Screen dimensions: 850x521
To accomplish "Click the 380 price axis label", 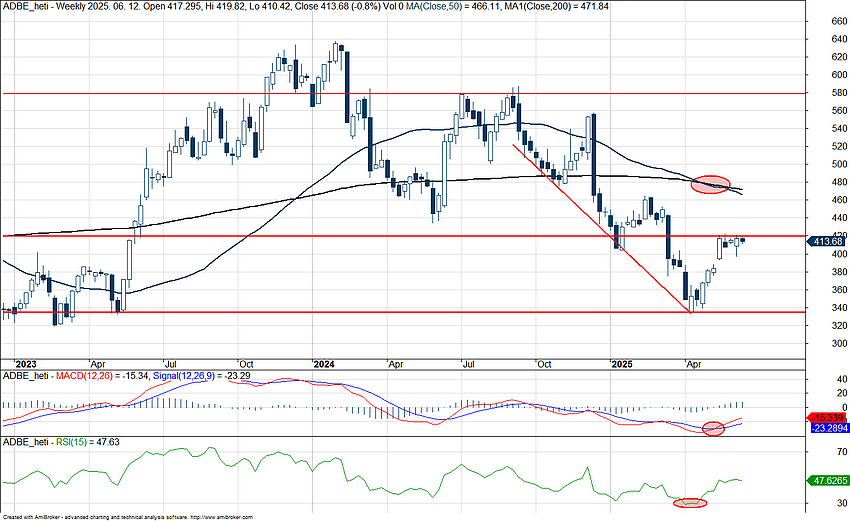I will click(839, 272).
